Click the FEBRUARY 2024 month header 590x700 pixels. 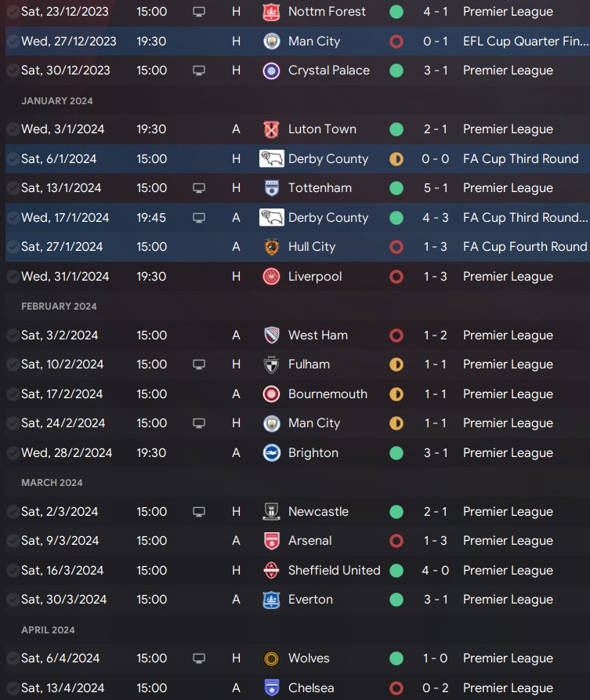[59, 306]
